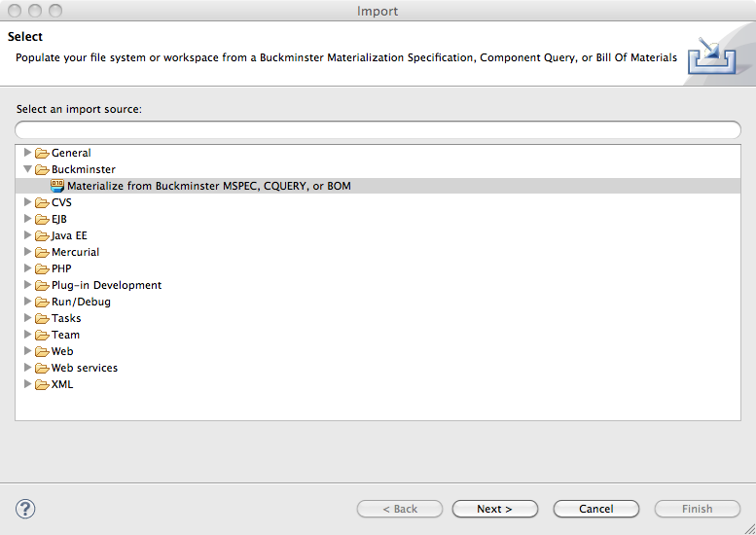Image resolution: width=756 pixels, height=535 pixels.
Task: Expand the Run/Debug category
Action: pyautogui.click(x=27, y=302)
